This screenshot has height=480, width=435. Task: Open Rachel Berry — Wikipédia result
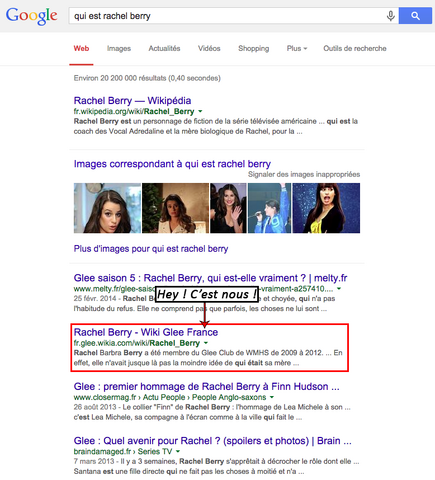pos(132,100)
